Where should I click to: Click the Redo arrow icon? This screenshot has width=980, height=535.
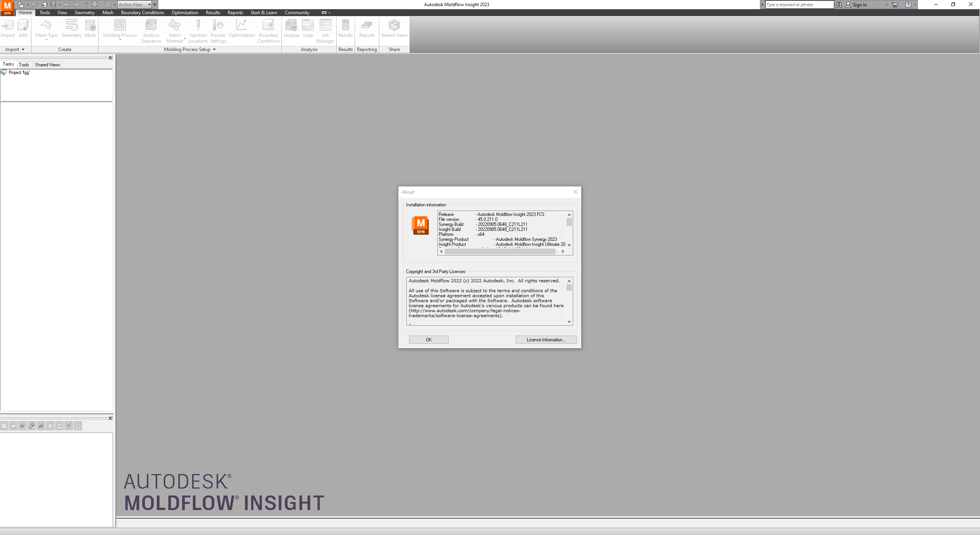click(x=76, y=5)
